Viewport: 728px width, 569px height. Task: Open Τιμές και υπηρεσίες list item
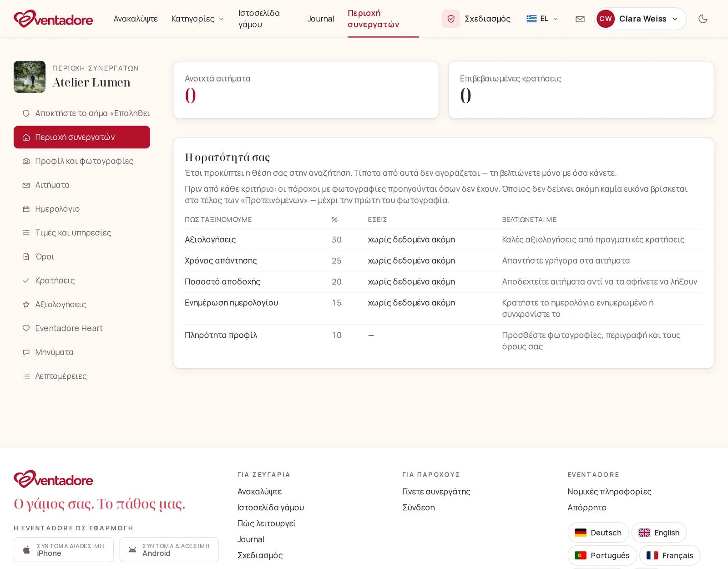(x=82, y=233)
